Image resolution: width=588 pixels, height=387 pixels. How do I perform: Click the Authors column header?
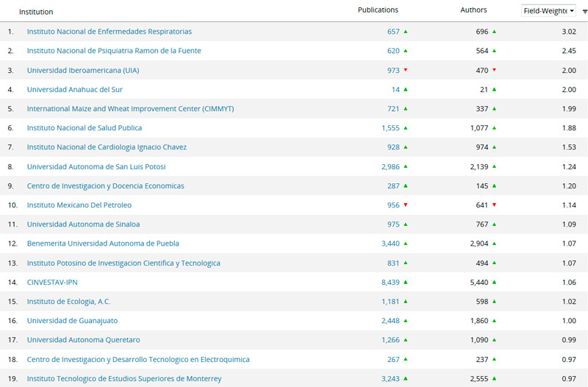(473, 10)
